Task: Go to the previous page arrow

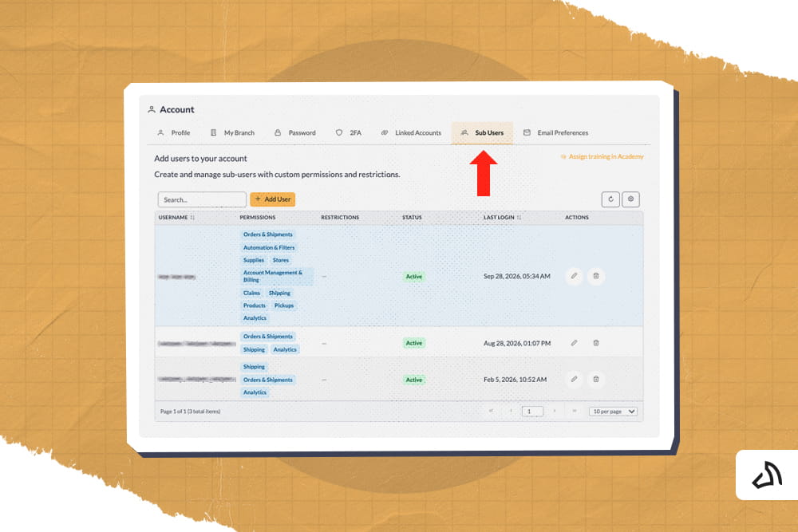Action: click(511, 411)
